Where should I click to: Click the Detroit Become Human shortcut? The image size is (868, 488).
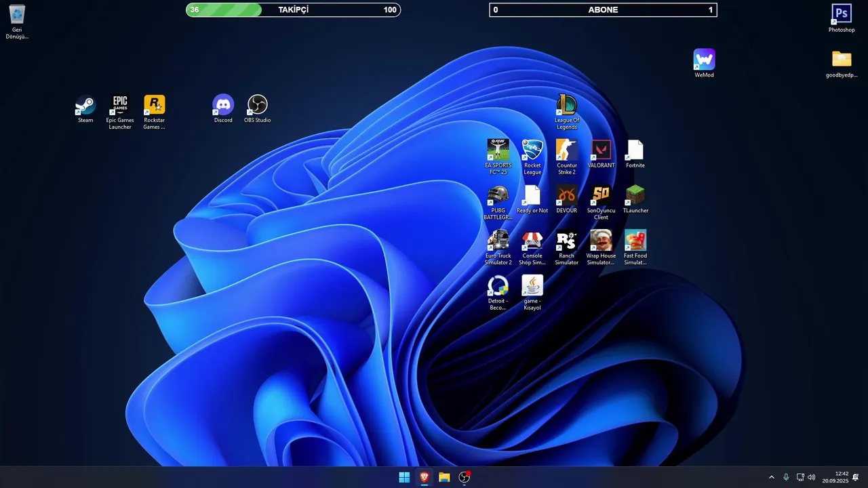click(x=498, y=293)
